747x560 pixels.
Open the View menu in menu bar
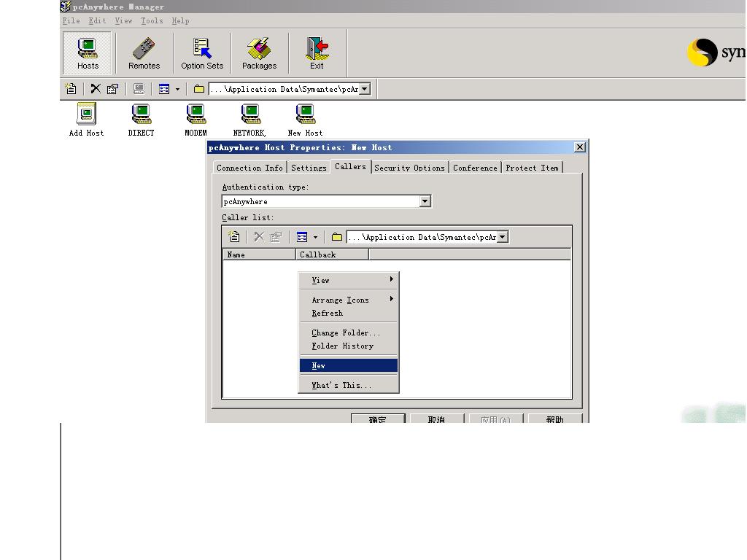(123, 21)
